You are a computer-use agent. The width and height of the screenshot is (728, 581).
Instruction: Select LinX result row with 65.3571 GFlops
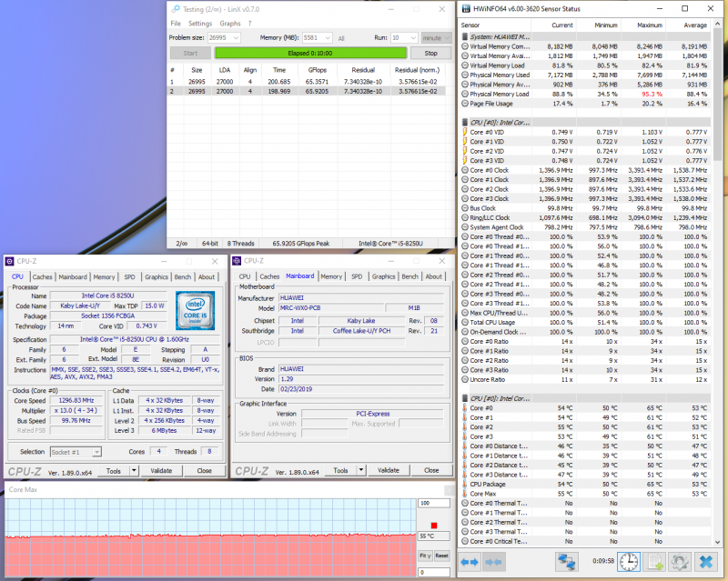307,82
